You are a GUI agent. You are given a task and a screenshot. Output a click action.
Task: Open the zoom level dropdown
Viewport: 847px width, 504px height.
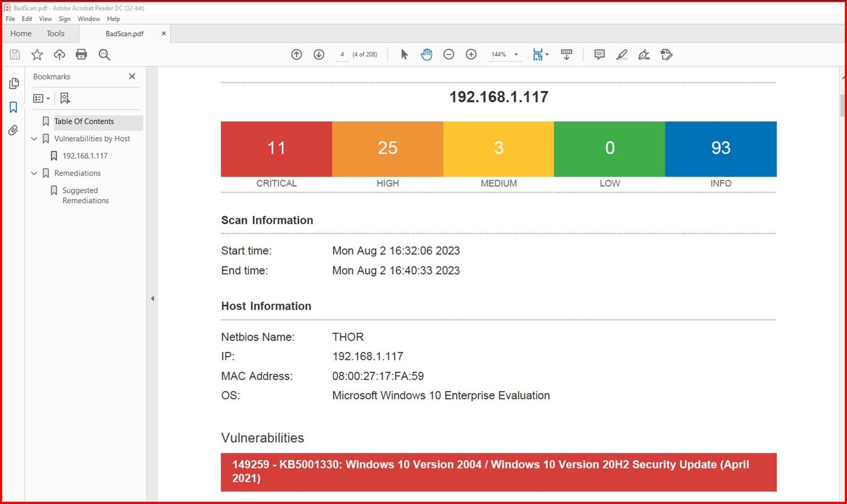(516, 55)
